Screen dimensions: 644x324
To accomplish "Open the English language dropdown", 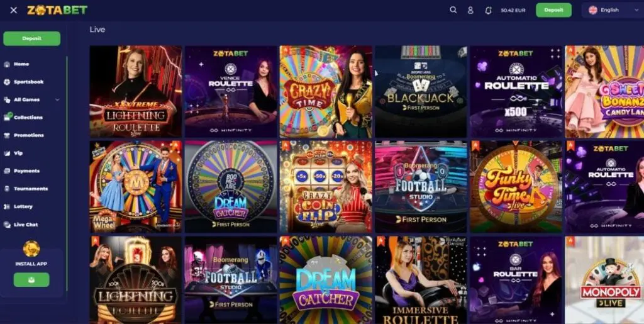I will (x=613, y=10).
